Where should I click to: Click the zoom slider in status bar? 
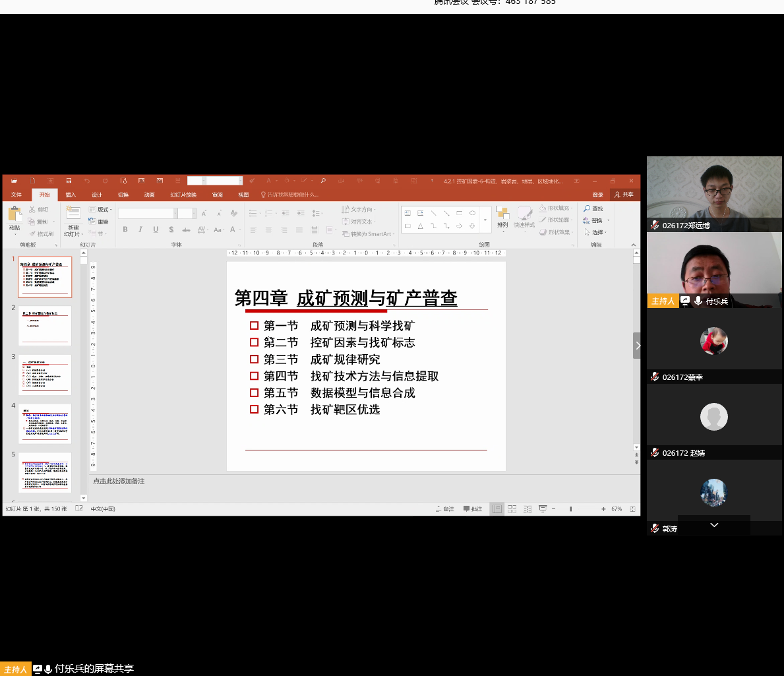click(571, 509)
